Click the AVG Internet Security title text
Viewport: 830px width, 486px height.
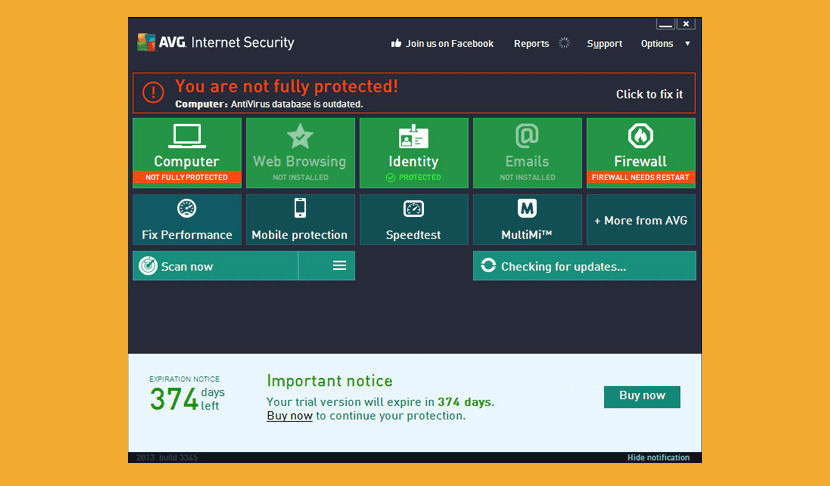click(226, 42)
